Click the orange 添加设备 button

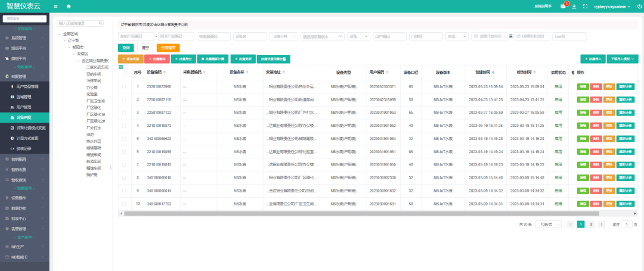click(131, 59)
